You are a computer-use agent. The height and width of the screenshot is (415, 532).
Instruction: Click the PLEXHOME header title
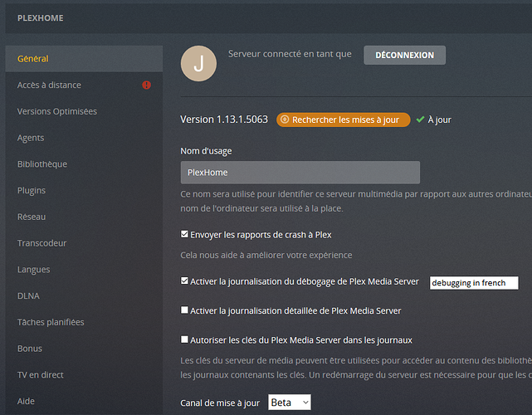click(41, 18)
